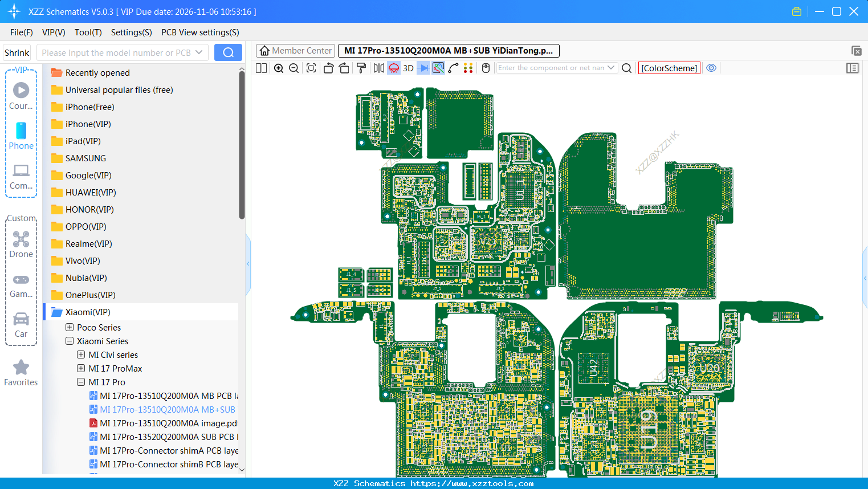Toggle the diode mode arrow icon
Viewport: 868px width, 489px height.
tap(423, 68)
